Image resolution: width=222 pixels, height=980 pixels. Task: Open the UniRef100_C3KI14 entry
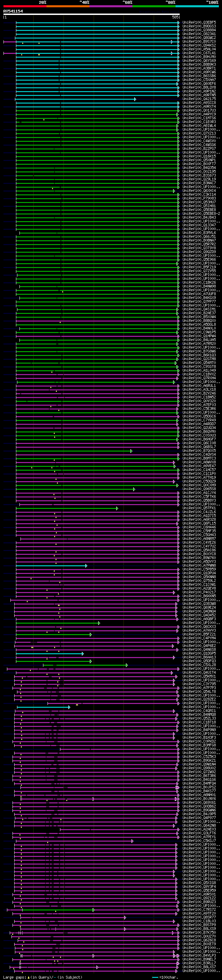coord(199,195)
